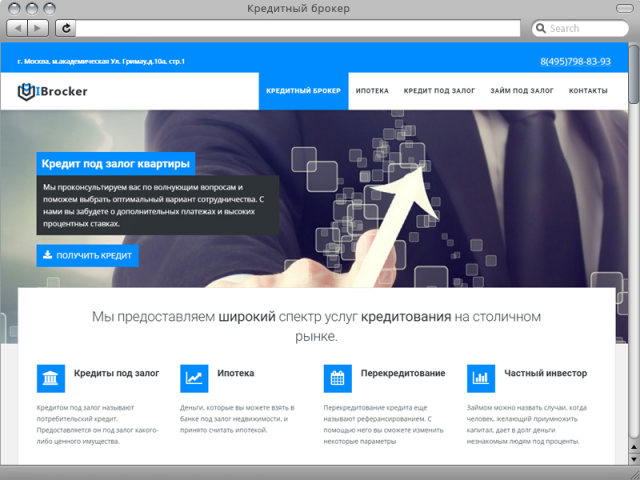Image resolution: width=640 pixels, height=480 pixels.
Task: Click description text Деньги, которые вы можете взять
Action: [x=237, y=419]
